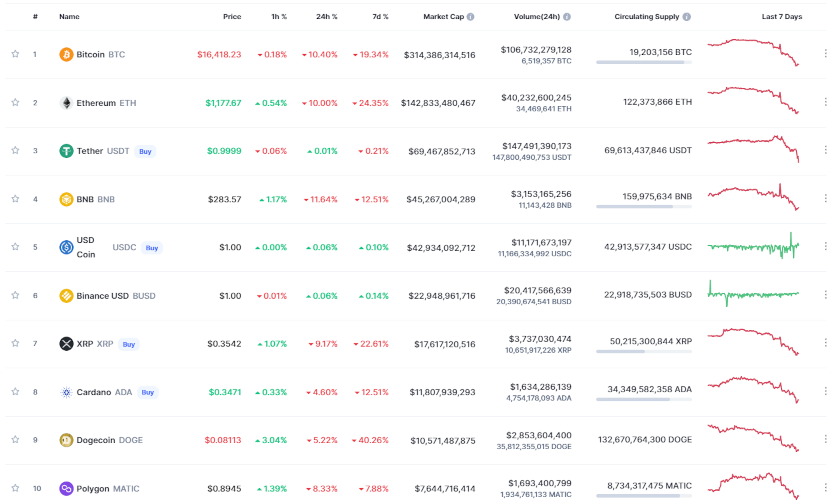Click the XRP black logo icon
The height and width of the screenshot is (503, 836).
click(66, 344)
